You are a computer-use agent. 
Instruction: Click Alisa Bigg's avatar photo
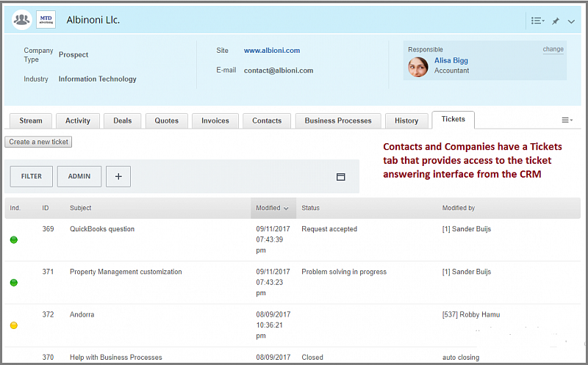(x=417, y=67)
